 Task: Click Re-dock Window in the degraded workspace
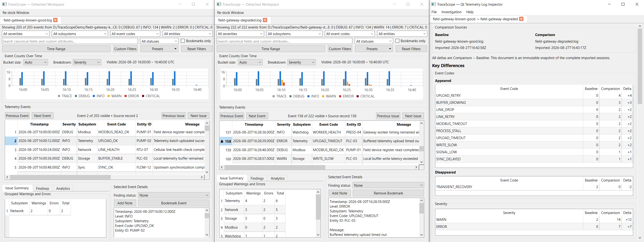pos(230,13)
